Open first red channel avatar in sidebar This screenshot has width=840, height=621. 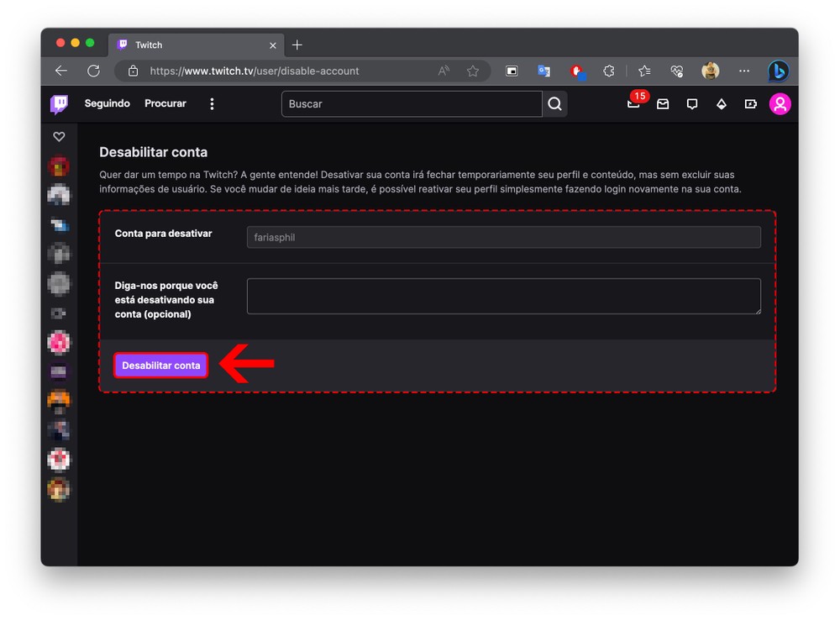tap(59, 166)
